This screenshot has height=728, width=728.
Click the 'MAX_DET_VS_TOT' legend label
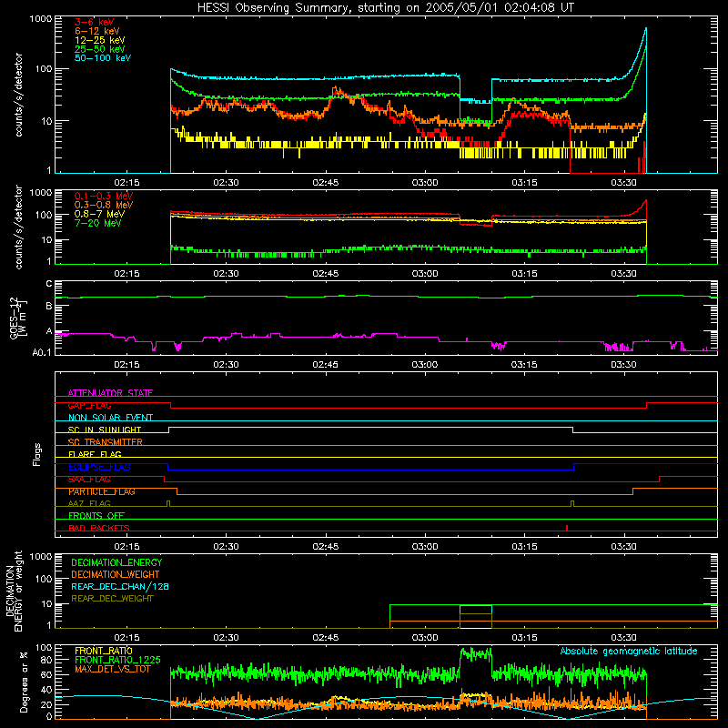point(112,669)
